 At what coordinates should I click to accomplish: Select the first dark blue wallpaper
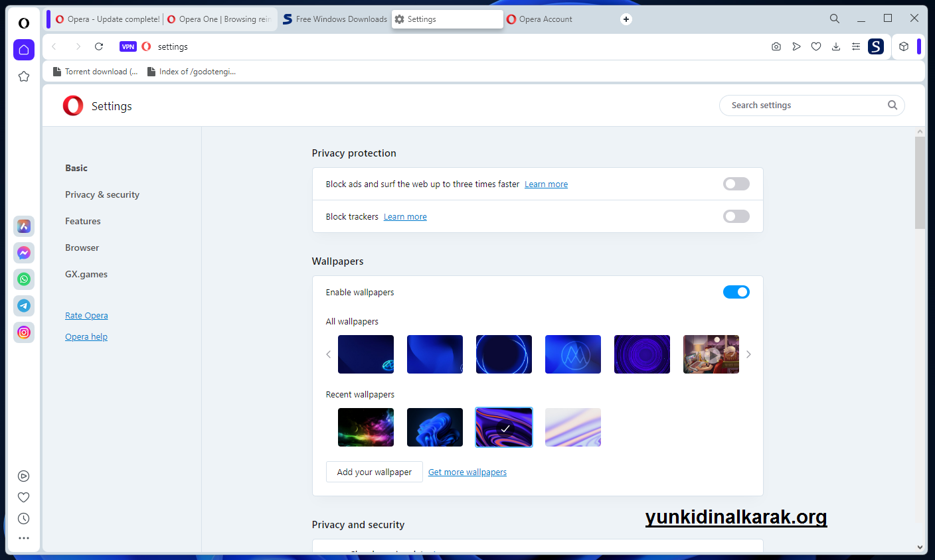pos(366,354)
